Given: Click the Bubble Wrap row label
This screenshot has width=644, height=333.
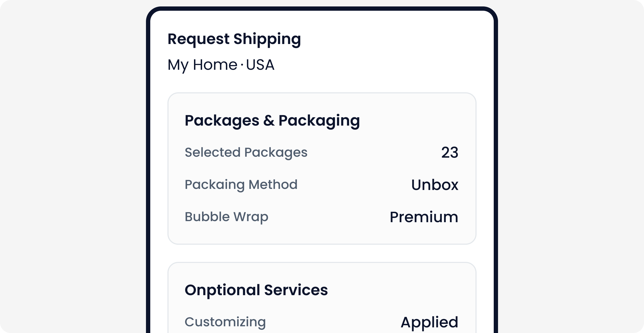Looking at the screenshot, I should 226,217.
